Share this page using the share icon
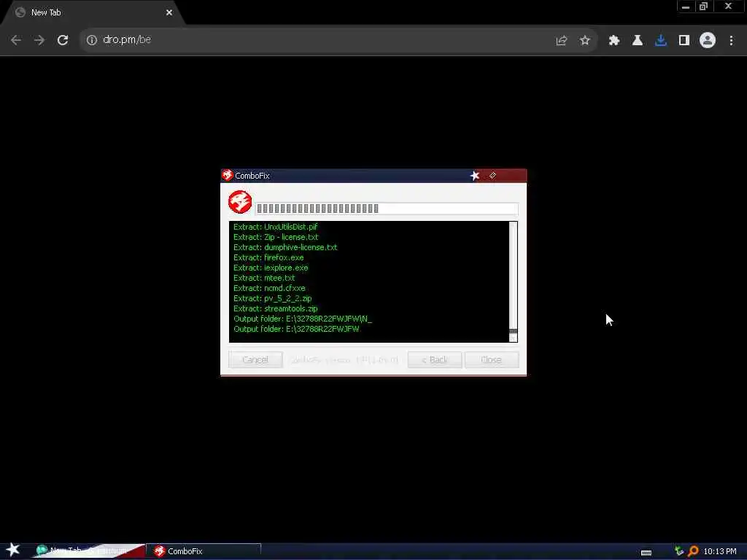 point(562,41)
